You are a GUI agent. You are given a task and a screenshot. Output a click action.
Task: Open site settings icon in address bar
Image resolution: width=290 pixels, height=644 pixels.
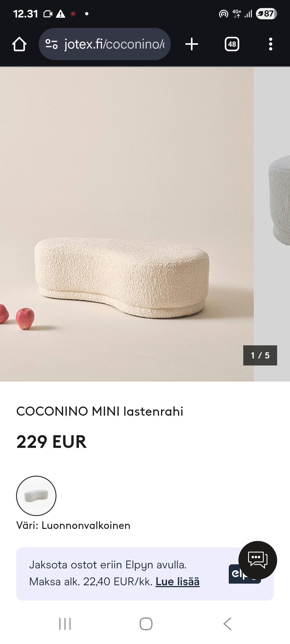point(51,44)
